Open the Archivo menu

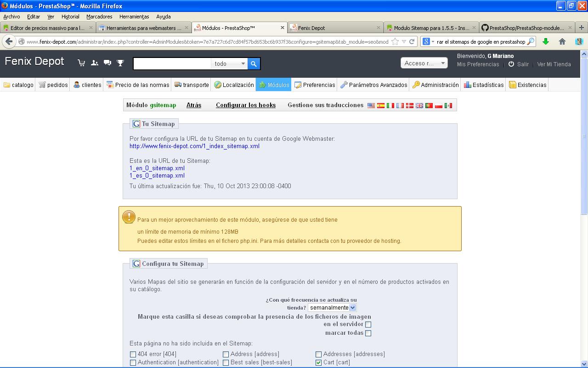pyautogui.click(x=11, y=17)
